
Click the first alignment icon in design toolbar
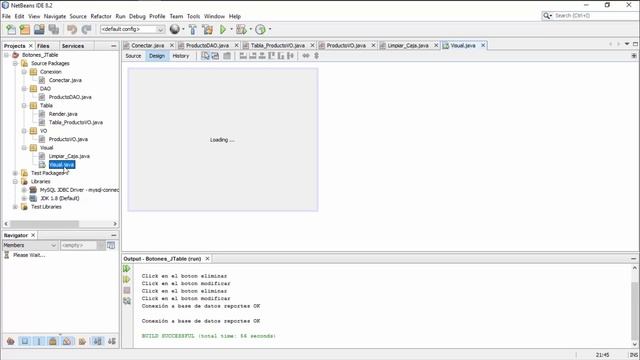click(x=243, y=56)
